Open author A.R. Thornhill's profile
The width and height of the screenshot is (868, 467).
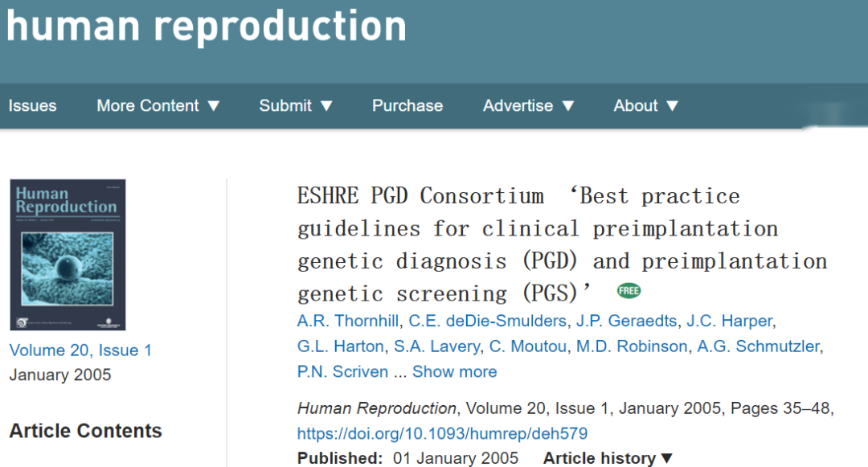tap(348, 321)
